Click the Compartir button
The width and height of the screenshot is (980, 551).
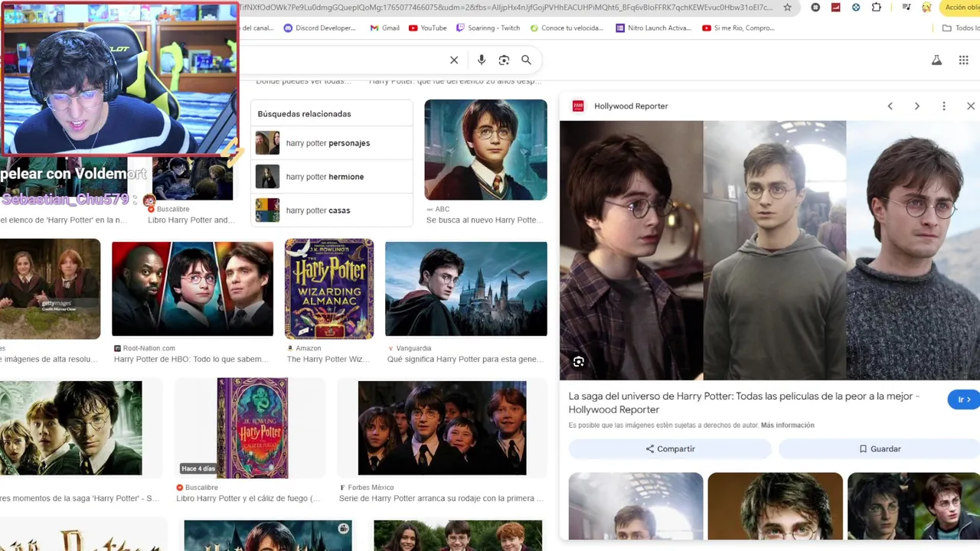(670, 449)
